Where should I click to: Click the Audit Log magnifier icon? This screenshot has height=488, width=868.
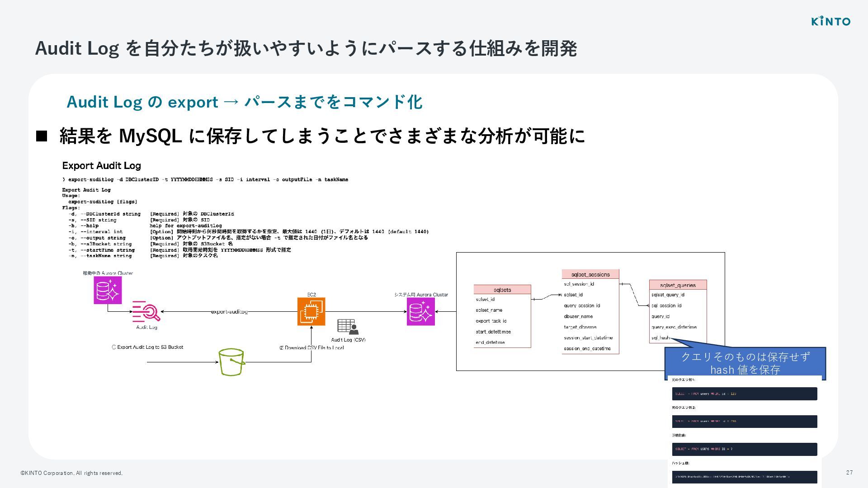146,311
